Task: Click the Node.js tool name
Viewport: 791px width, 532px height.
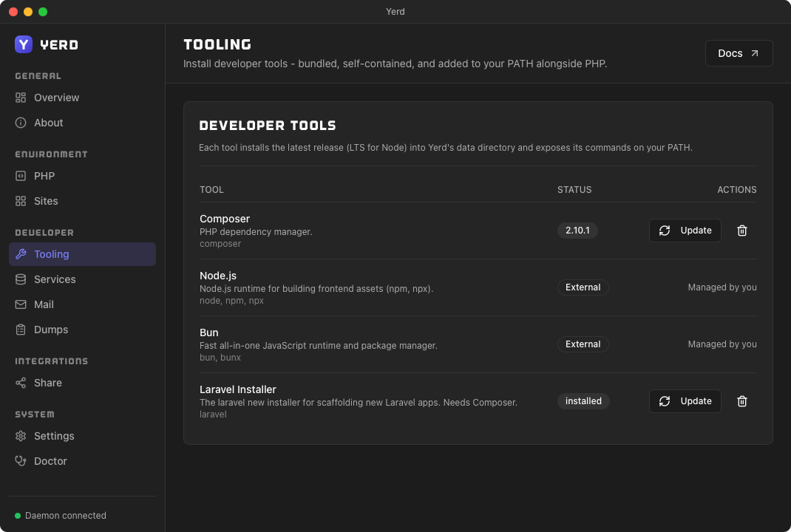Action: pyautogui.click(x=218, y=276)
